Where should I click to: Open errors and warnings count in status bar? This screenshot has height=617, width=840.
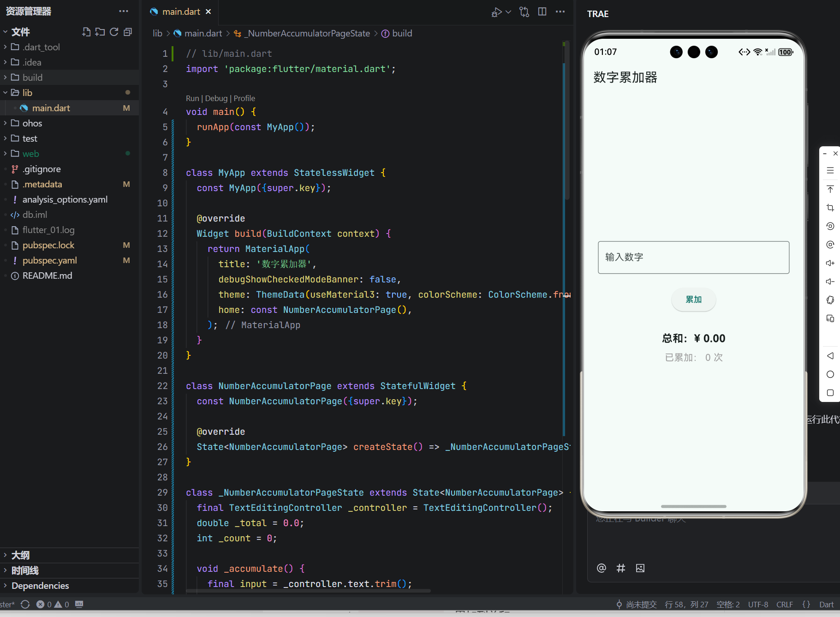[x=53, y=605]
